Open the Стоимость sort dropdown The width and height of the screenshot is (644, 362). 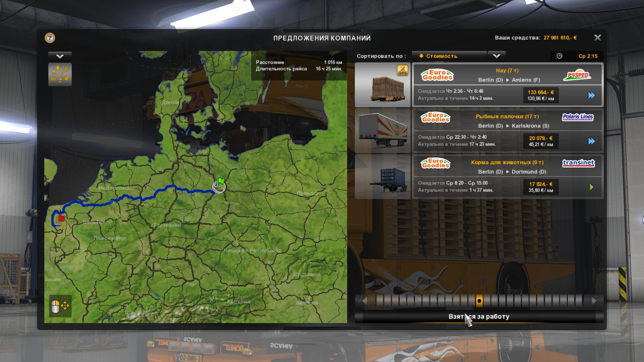pos(449,56)
